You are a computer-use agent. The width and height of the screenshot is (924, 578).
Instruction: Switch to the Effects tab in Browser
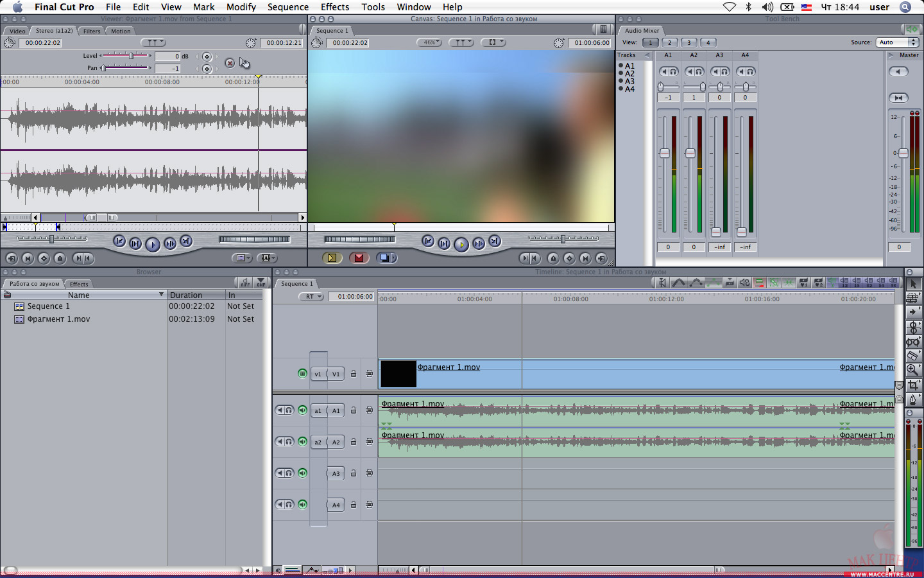coord(79,284)
